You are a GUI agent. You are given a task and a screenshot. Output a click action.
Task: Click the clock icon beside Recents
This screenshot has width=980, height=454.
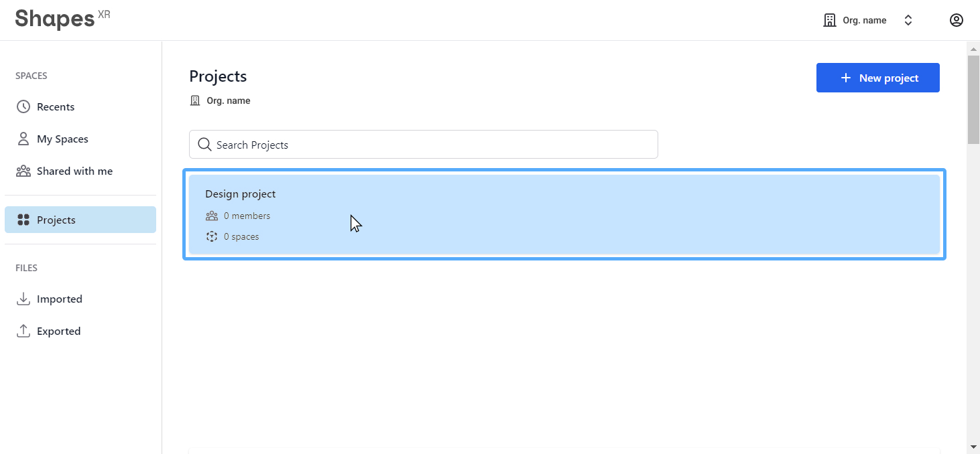23,106
